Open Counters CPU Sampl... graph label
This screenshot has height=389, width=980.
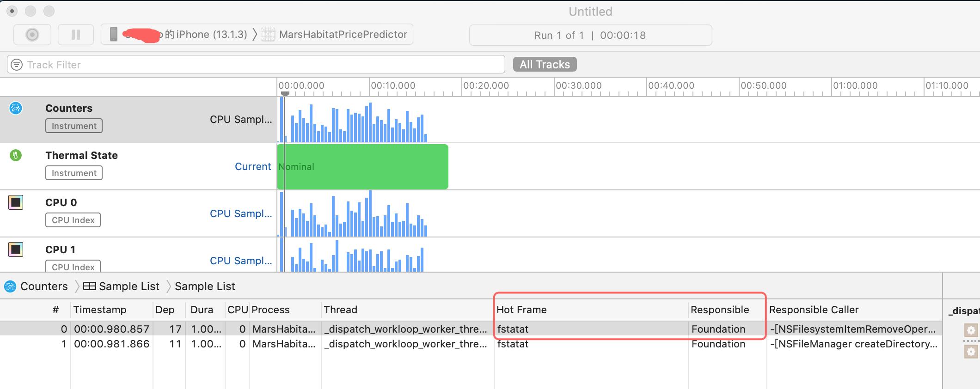click(240, 119)
